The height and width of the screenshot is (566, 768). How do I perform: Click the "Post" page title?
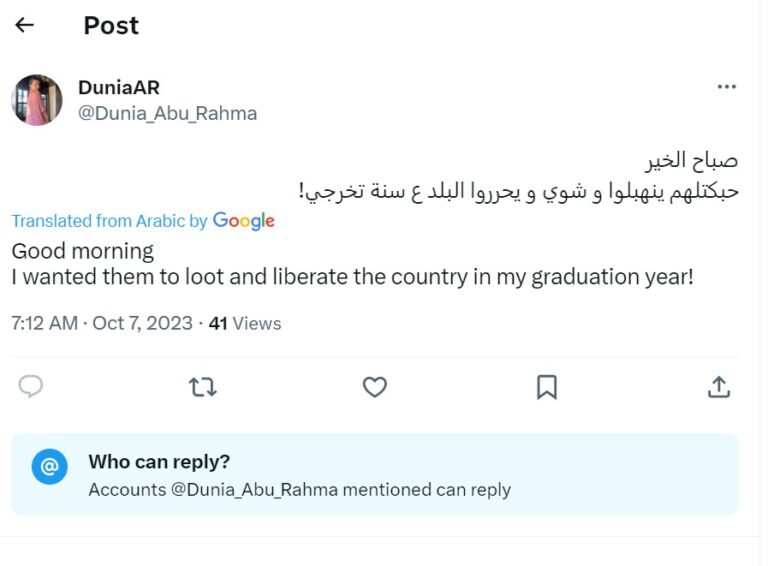point(111,25)
